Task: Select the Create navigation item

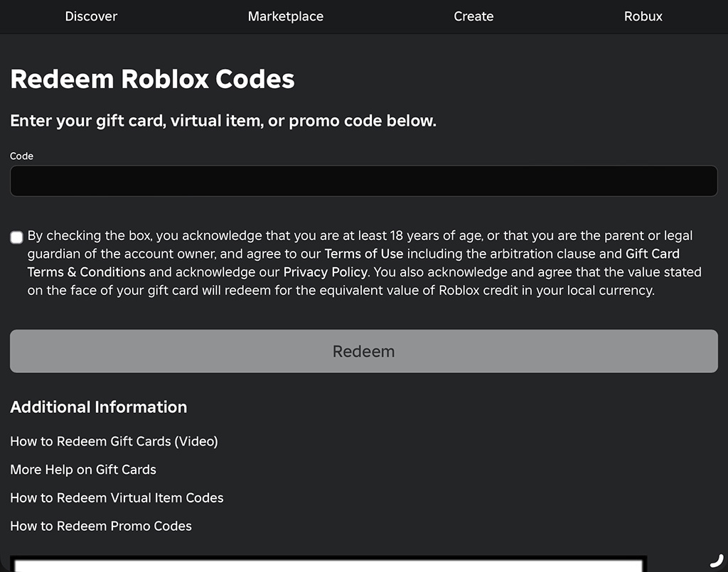Action: pos(473,16)
